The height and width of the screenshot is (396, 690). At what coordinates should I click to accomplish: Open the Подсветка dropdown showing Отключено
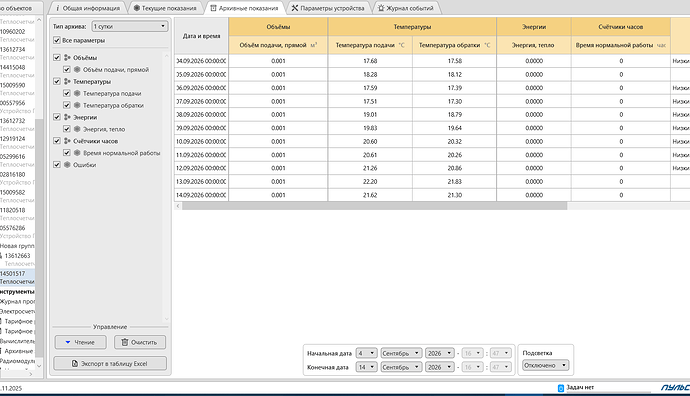[546, 365]
